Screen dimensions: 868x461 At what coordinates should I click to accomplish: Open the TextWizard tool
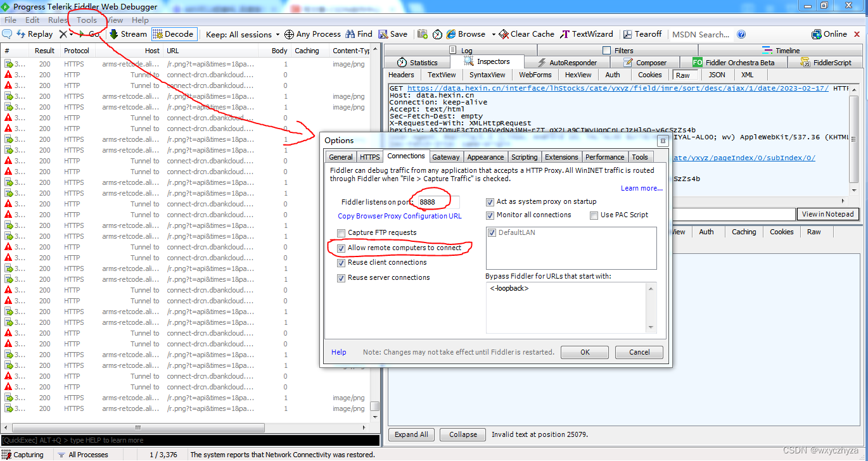tap(587, 34)
